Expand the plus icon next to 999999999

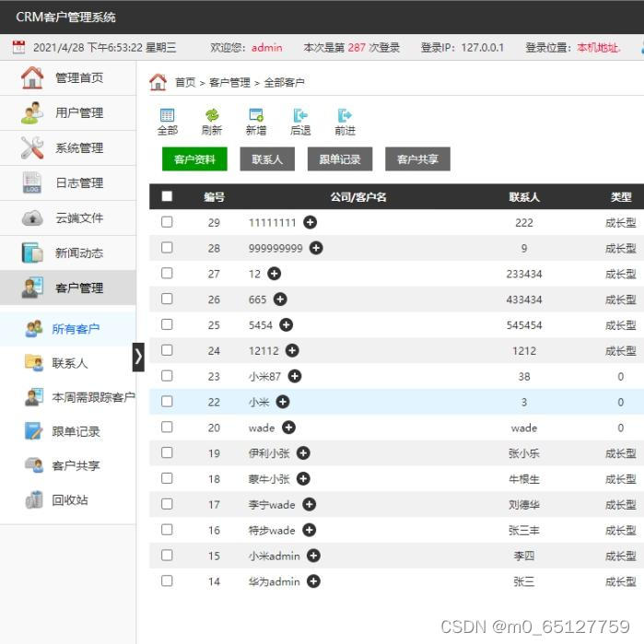coord(316,248)
